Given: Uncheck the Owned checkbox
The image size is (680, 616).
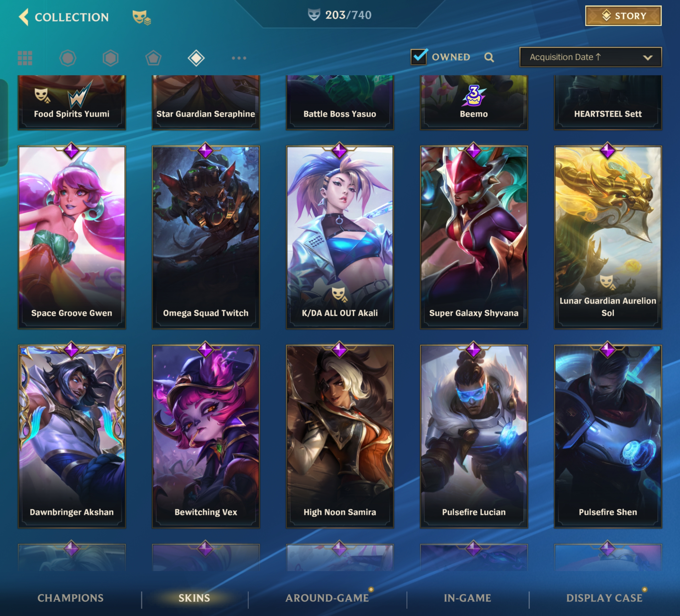Looking at the screenshot, I should click(x=419, y=57).
